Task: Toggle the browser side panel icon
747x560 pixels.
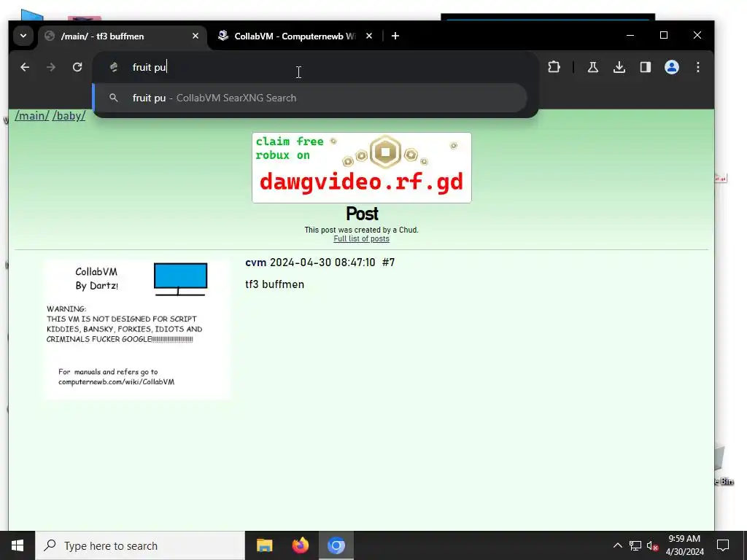Action: coord(646,67)
